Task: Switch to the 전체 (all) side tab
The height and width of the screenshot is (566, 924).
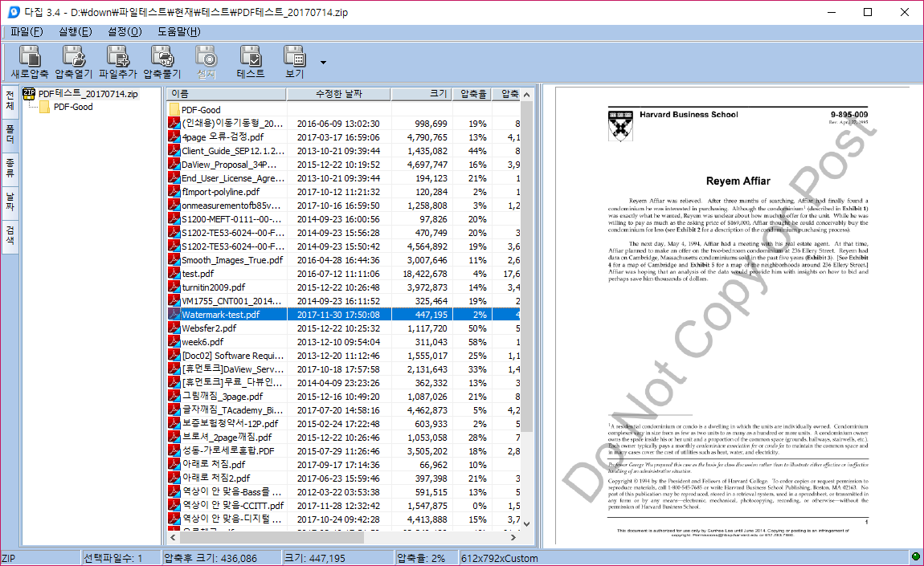Action: point(10,100)
